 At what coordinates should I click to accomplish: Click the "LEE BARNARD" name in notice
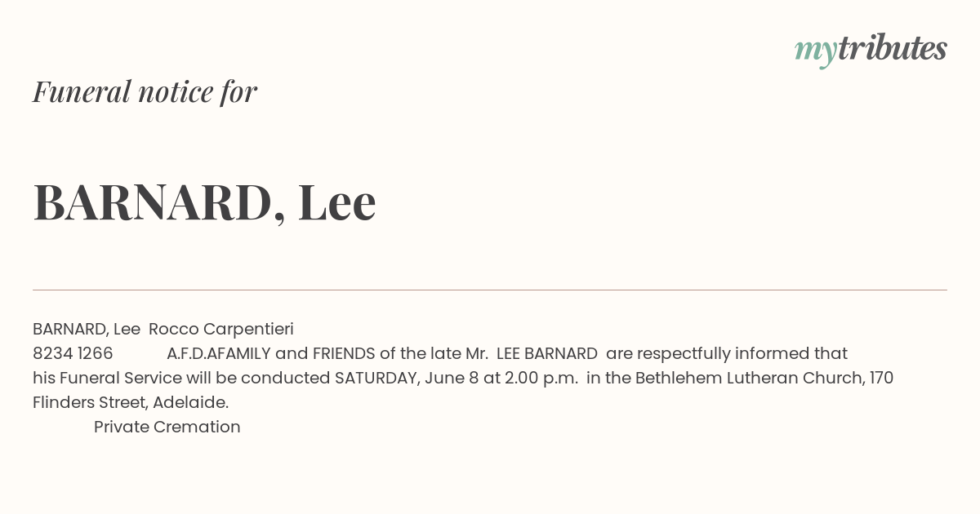(x=547, y=354)
